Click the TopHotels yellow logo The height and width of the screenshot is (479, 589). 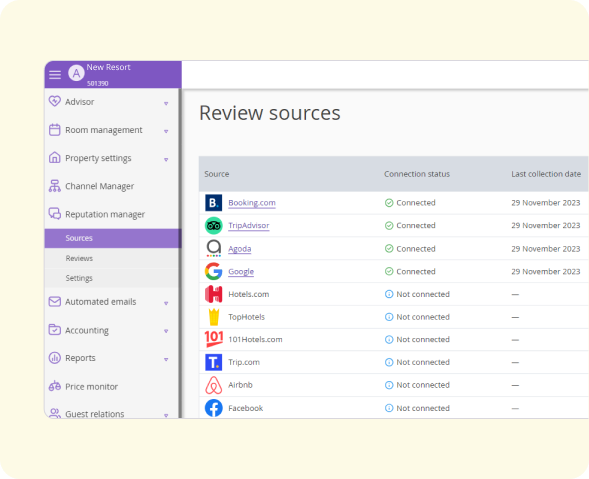click(214, 317)
